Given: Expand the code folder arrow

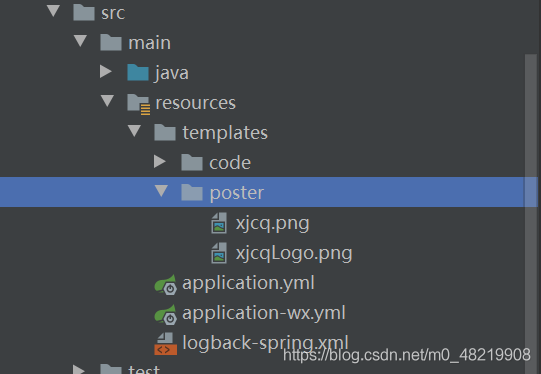Looking at the screenshot, I should pos(159,161).
